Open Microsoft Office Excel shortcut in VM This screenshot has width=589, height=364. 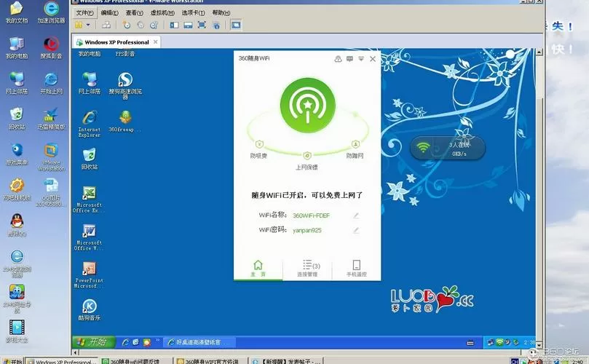pyautogui.click(x=89, y=199)
